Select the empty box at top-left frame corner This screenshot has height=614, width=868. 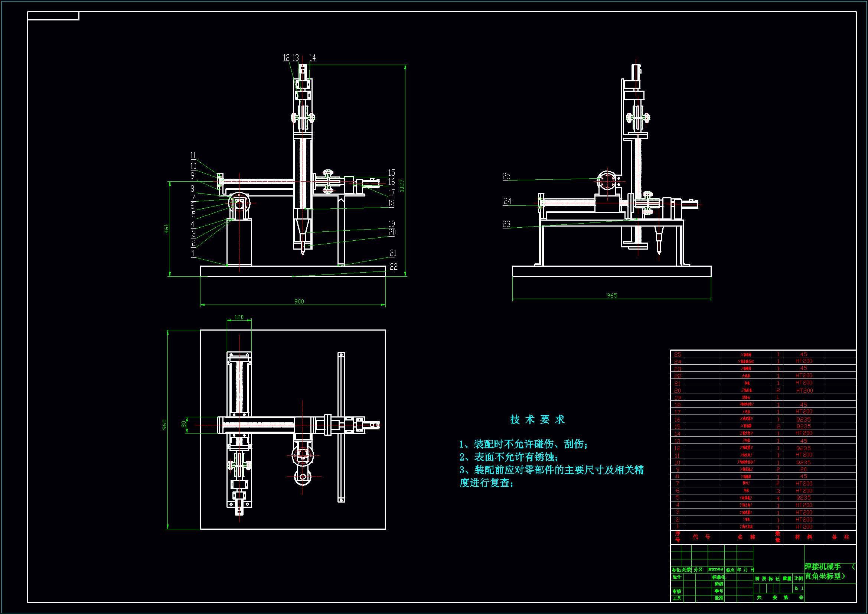(53, 16)
